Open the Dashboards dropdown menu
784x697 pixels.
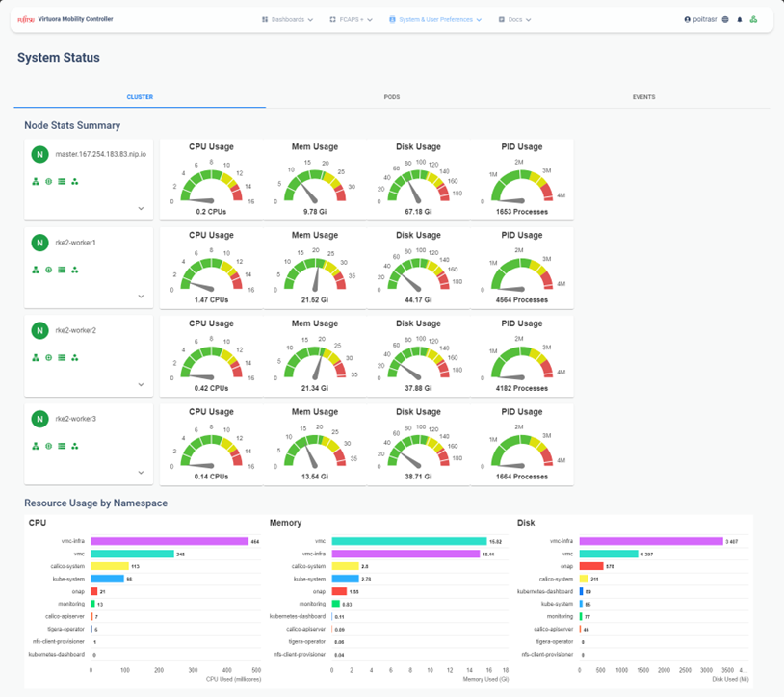click(287, 19)
